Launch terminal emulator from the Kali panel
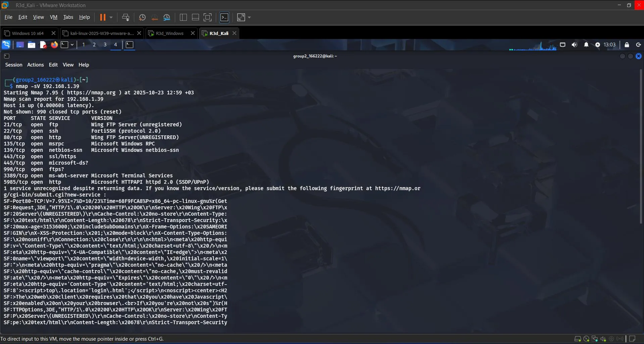 click(x=64, y=45)
